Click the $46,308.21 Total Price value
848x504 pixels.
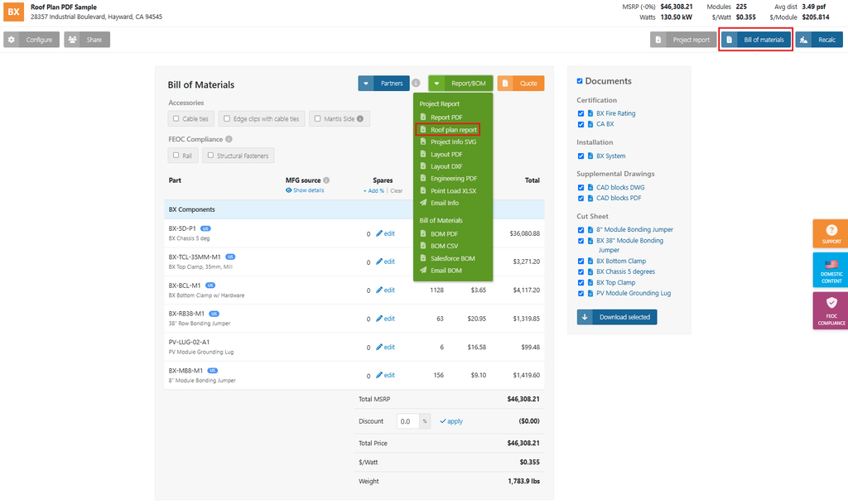pos(523,443)
